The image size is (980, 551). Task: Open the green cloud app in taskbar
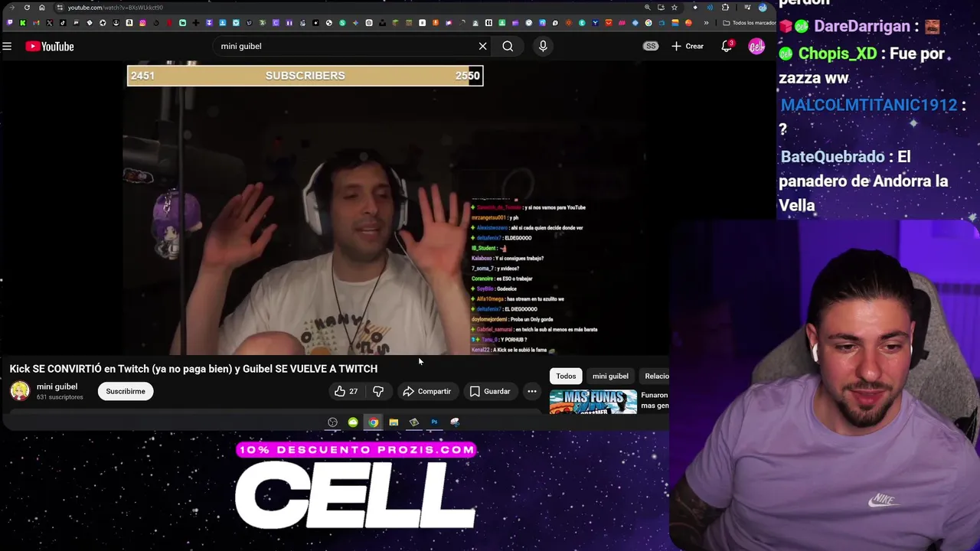click(353, 422)
